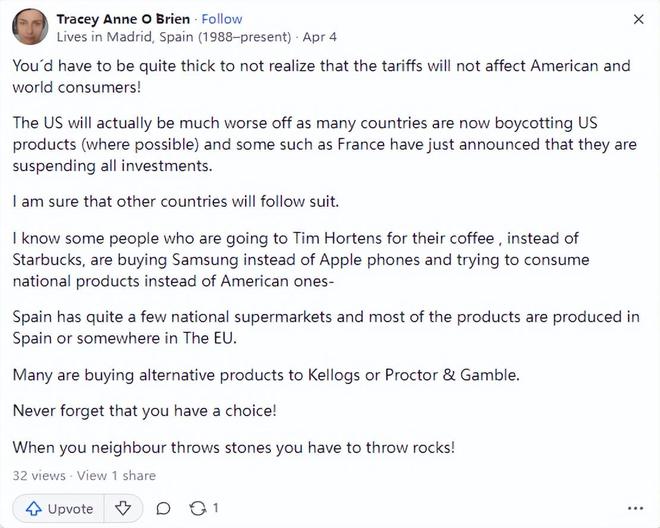Upvote Tracey Anne O Brien's answer
This screenshot has height=528, width=660.
[x=59, y=509]
